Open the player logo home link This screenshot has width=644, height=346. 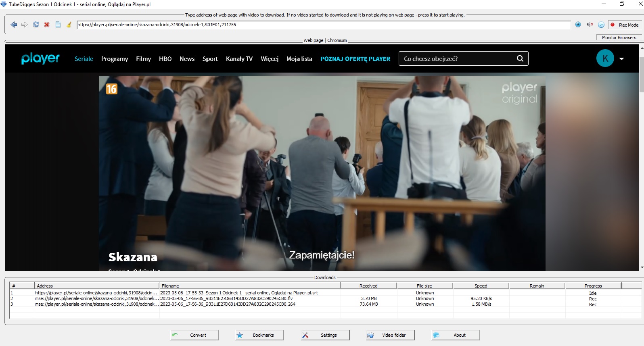[x=40, y=58]
